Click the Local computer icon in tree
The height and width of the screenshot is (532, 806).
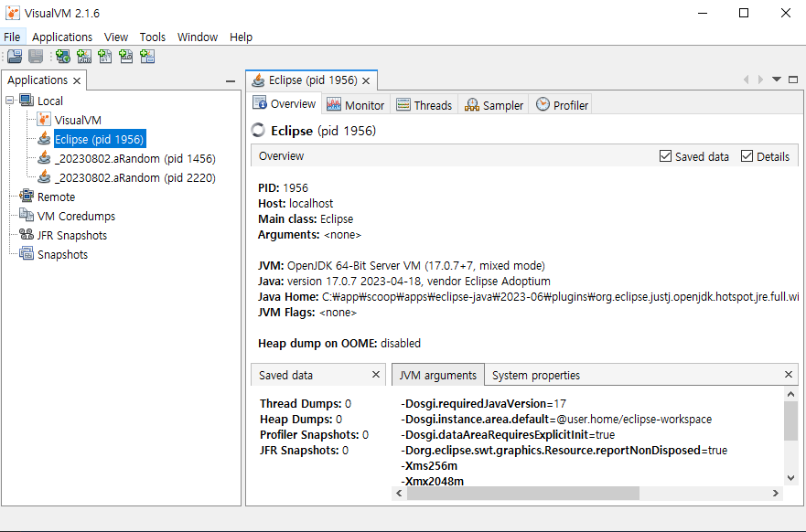[x=27, y=101]
